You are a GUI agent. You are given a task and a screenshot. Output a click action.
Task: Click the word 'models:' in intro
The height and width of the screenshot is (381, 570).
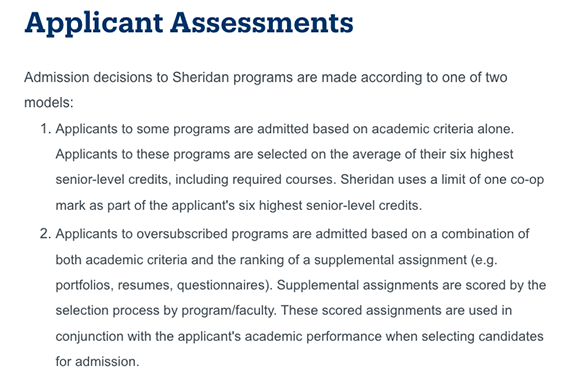[x=49, y=103]
